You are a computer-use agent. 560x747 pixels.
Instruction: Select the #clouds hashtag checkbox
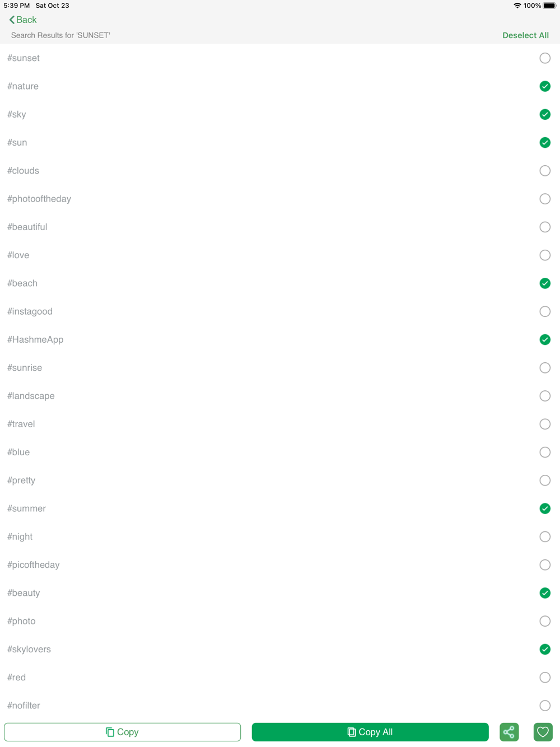[545, 171]
